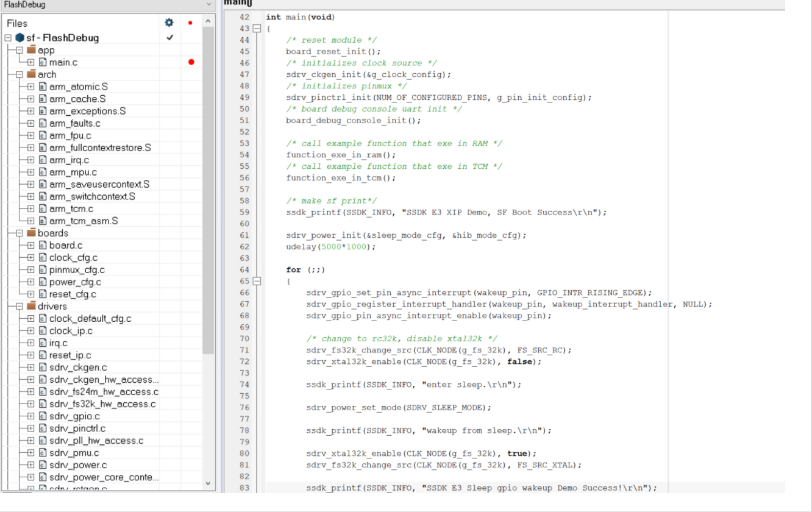Select clock_cfg.c in the file tree
Screen dimensions: 812x512
click(x=73, y=257)
